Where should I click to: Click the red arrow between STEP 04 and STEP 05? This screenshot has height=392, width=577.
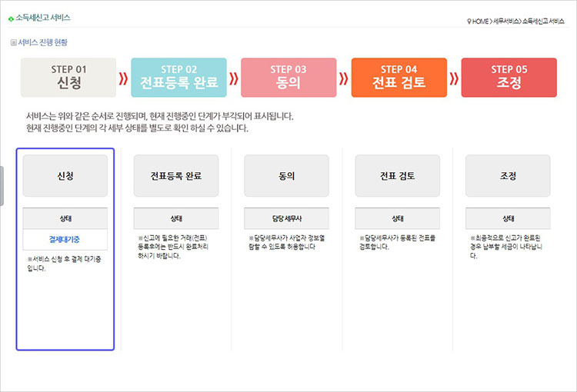(x=453, y=78)
